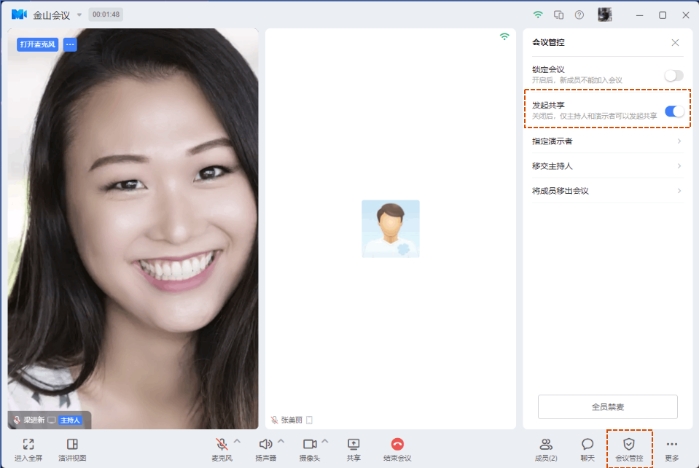Open the 会议管控 shield icon in toolbar
Image resolution: width=699 pixels, height=468 pixels.
click(x=629, y=444)
